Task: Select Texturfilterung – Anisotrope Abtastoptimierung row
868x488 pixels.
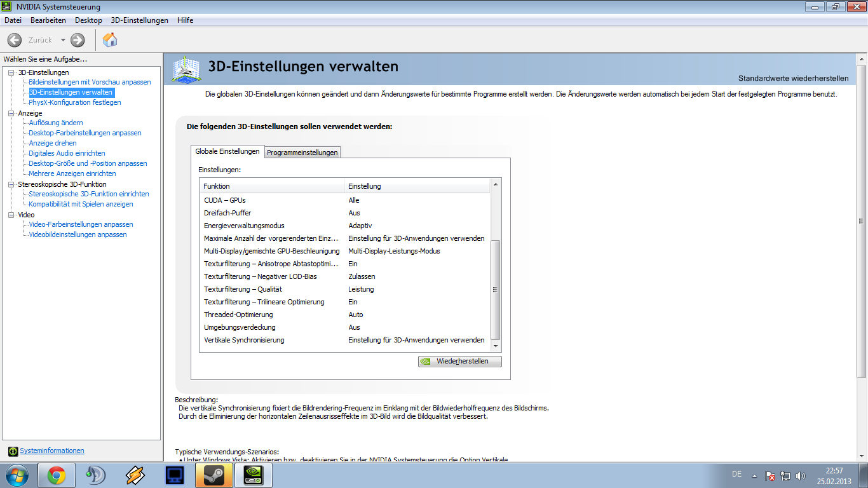Action: 345,264
